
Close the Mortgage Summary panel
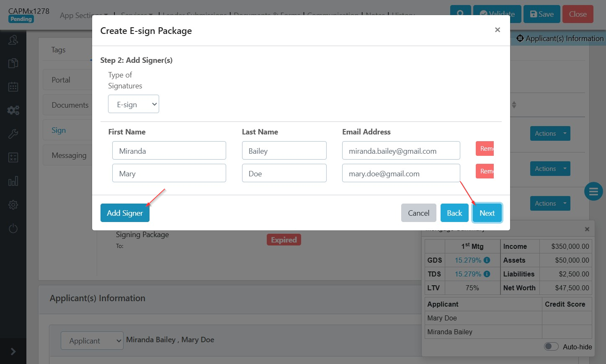point(587,229)
